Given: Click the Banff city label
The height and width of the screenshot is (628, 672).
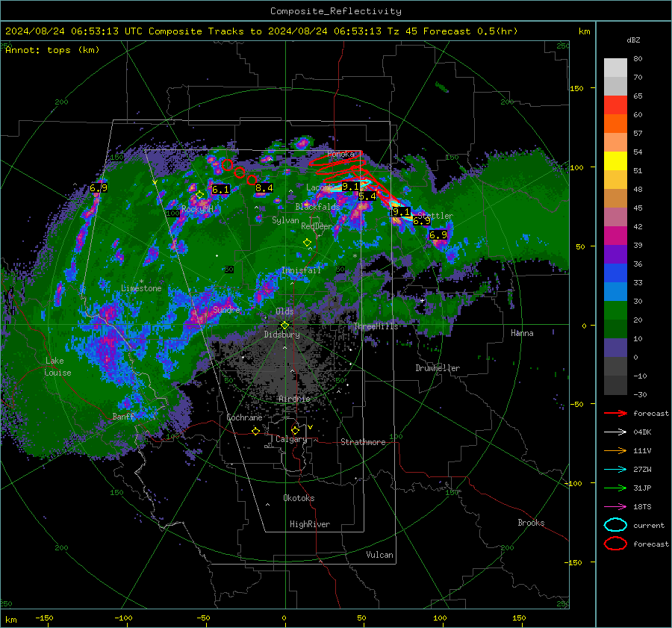Looking at the screenshot, I should [x=123, y=416].
